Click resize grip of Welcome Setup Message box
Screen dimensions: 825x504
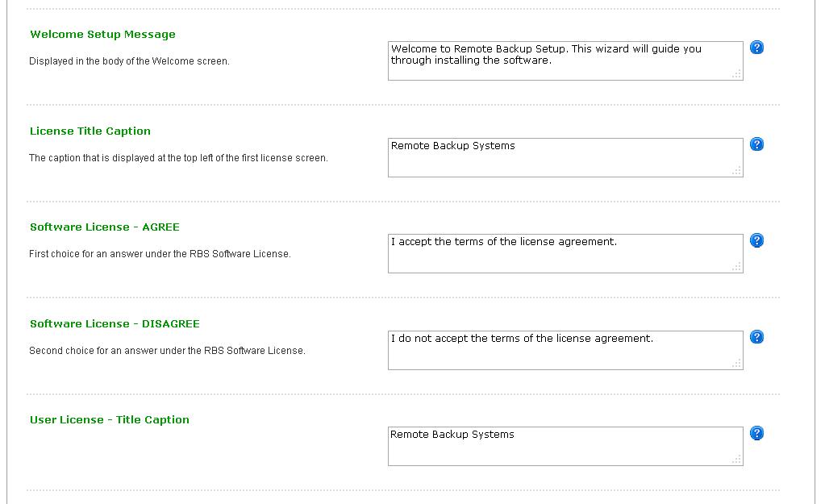coord(736,74)
